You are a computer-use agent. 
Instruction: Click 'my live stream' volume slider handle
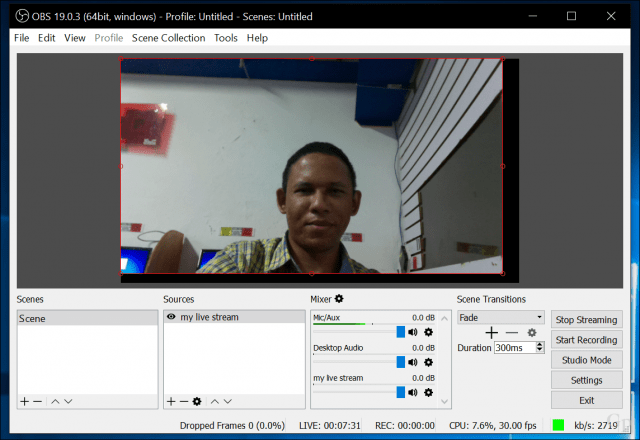pos(401,392)
